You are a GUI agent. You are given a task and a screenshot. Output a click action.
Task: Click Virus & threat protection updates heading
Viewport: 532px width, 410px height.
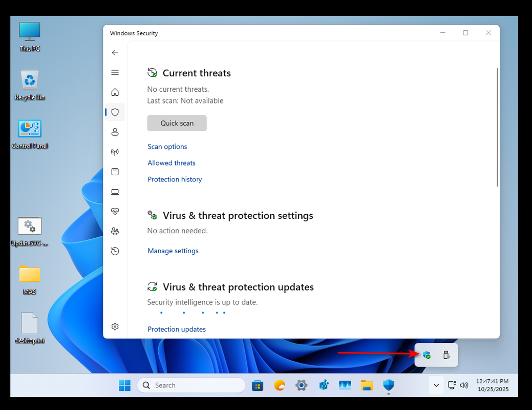tap(238, 287)
